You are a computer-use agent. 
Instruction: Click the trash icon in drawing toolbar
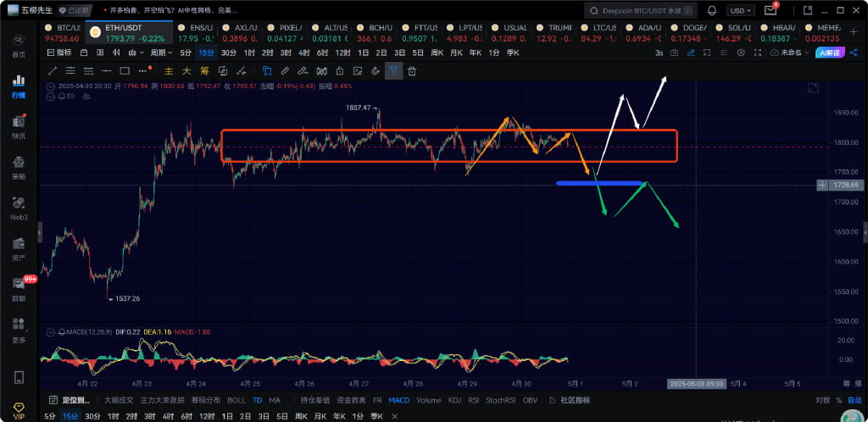tap(412, 71)
